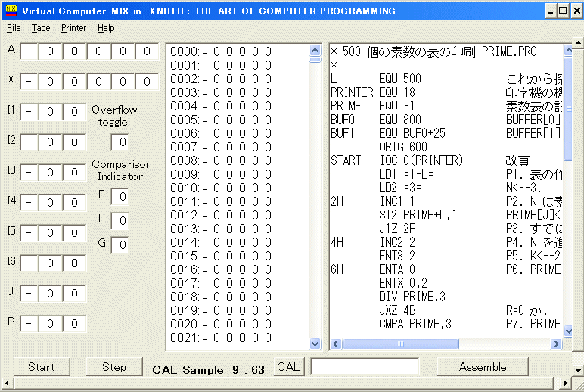Click main window bottom scroll left arrow

point(6,383)
